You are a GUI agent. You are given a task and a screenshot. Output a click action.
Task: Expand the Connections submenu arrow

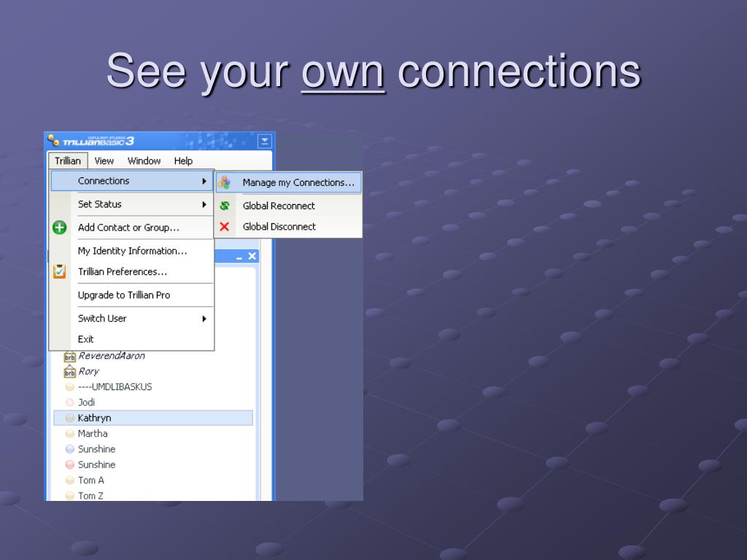coord(204,181)
